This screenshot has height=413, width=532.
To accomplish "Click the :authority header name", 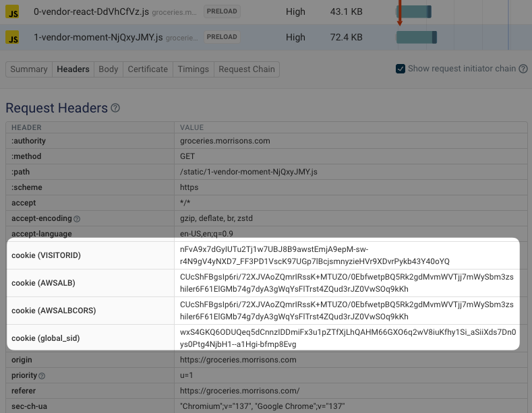I will 28,141.
